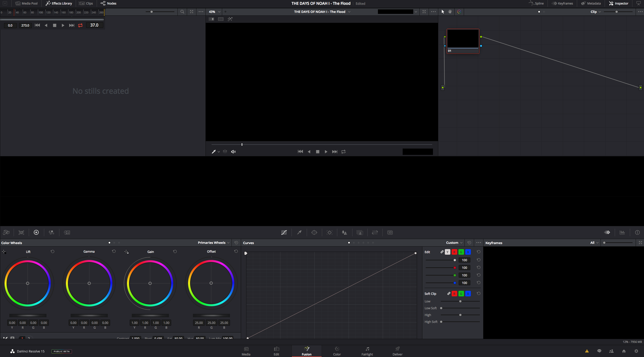The image size is (644, 357).
Task: Mute viewer audio speaker
Action: [233, 152]
